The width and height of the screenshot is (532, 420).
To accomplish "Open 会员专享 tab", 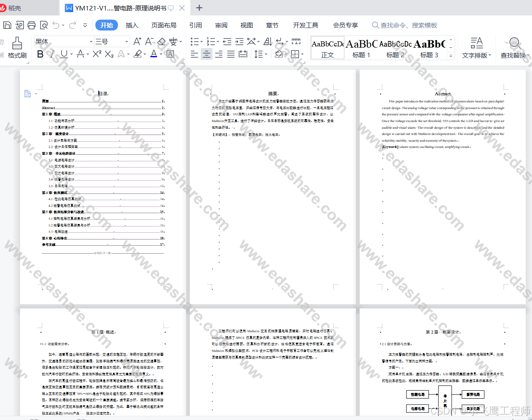I will tap(345, 25).
